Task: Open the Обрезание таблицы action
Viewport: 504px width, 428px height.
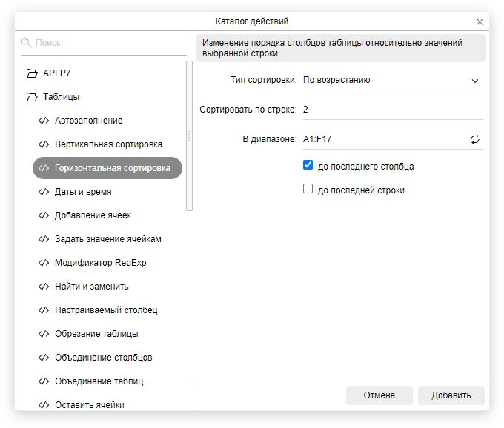Action: coord(96,334)
